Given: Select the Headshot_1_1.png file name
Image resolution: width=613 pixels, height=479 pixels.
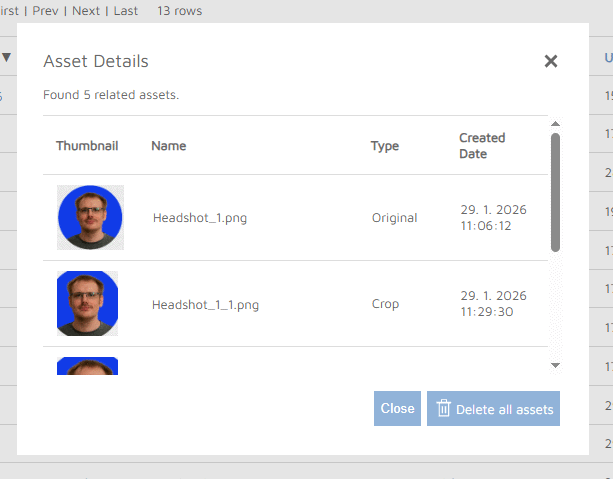Looking at the screenshot, I should pyautogui.click(x=205, y=304).
